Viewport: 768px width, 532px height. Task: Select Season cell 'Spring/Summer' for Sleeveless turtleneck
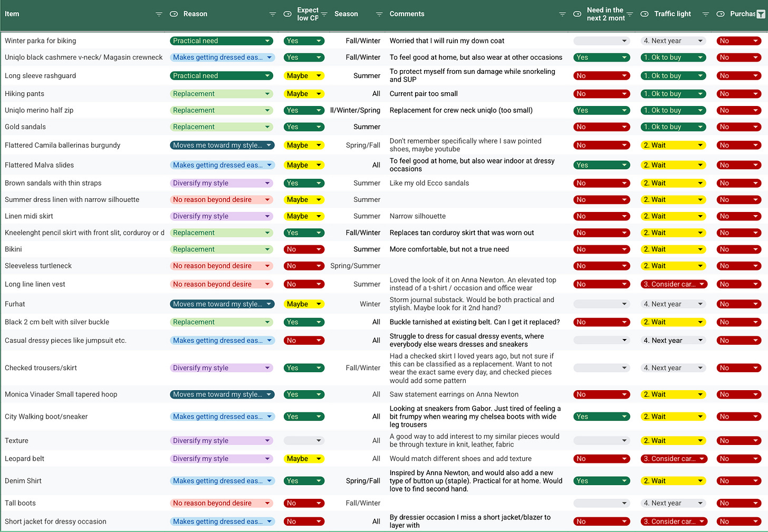(x=356, y=266)
